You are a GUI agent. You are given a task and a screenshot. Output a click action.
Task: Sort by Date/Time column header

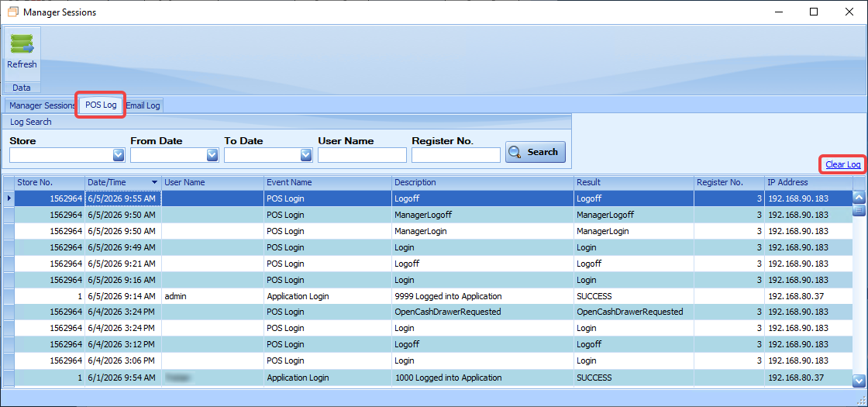123,182
